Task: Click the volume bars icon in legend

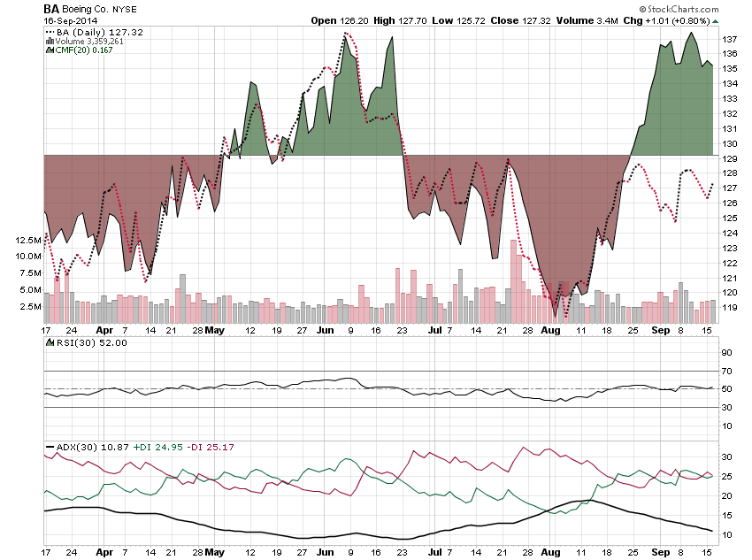Action: click(x=50, y=42)
